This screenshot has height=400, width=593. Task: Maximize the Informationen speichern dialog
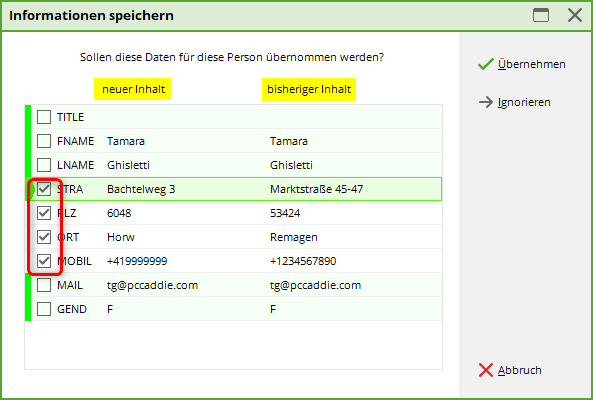click(541, 16)
